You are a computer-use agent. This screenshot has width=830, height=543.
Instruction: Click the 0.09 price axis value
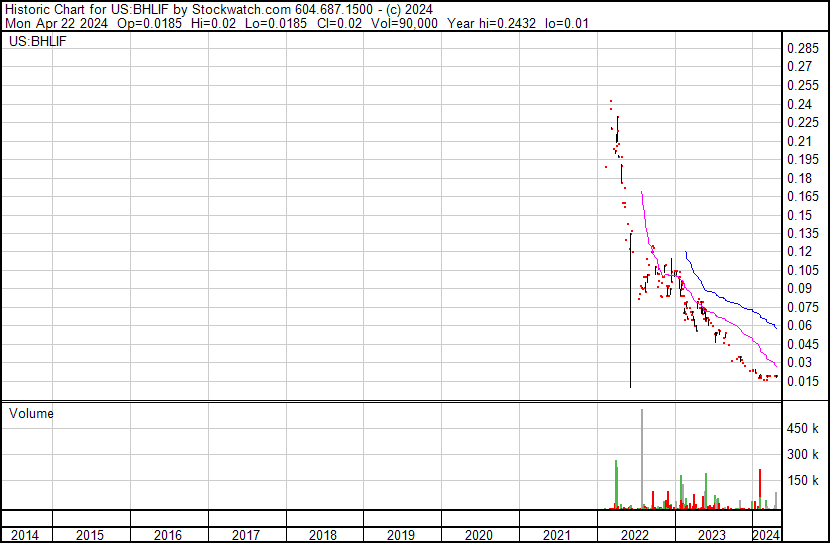(x=799, y=288)
